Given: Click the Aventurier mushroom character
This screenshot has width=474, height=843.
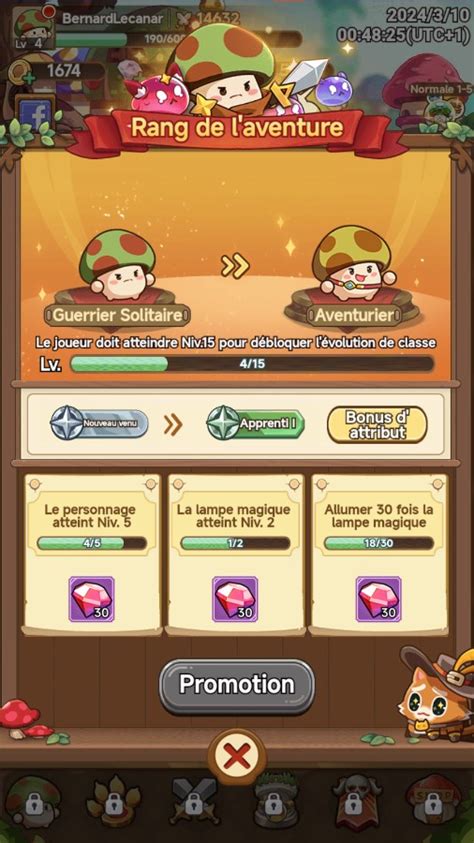Looking at the screenshot, I should point(354,262).
